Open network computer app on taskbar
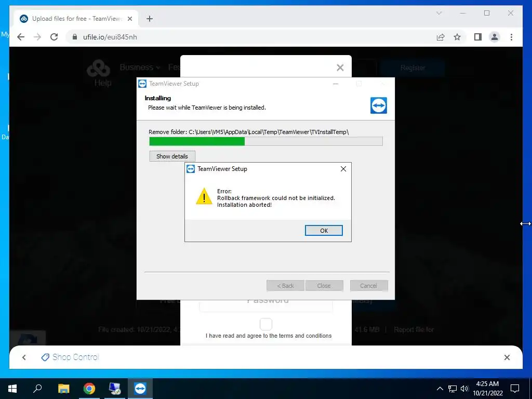The height and width of the screenshot is (399, 532). click(115, 388)
